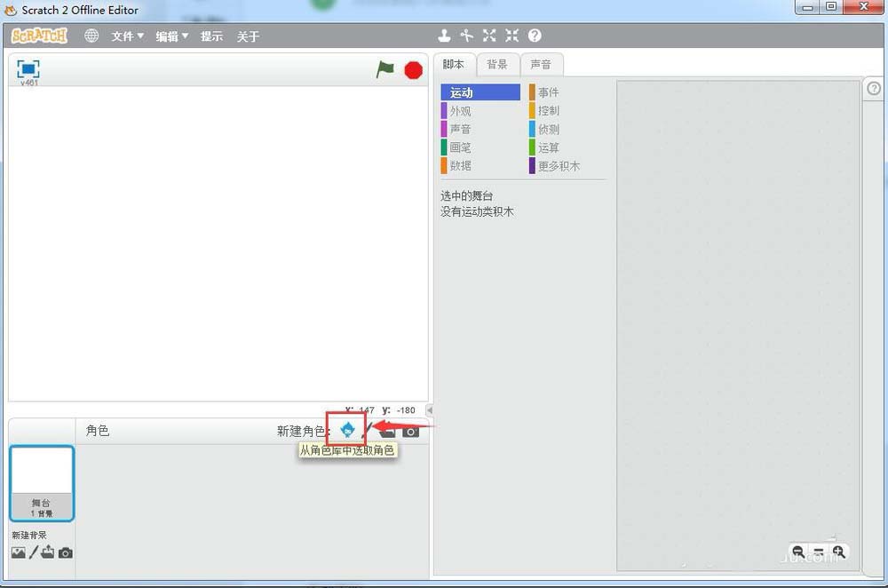
Task: Select the Delete scissors tool
Action: 467,36
